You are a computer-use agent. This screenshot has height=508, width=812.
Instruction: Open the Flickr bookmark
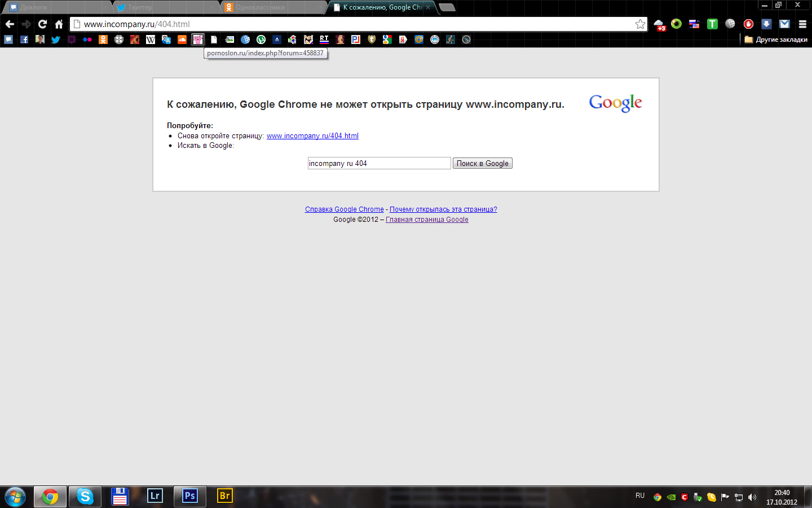tap(87, 40)
